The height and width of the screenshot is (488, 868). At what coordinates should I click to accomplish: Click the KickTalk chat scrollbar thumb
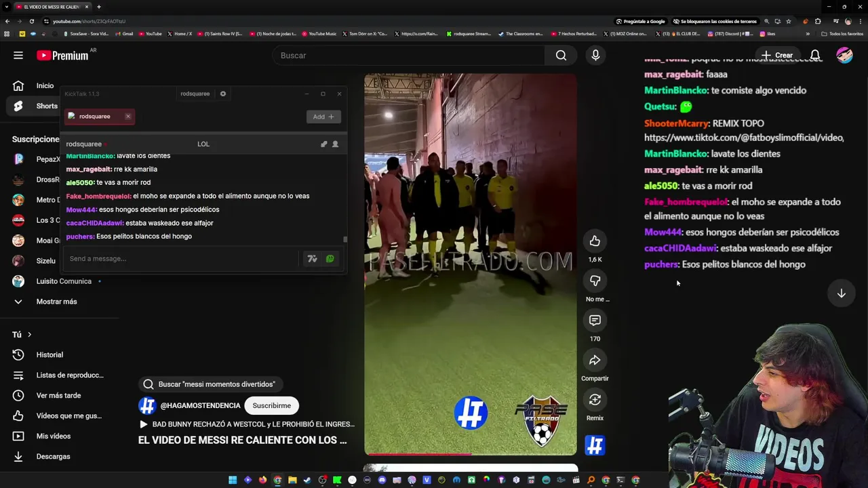pos(345,239)
